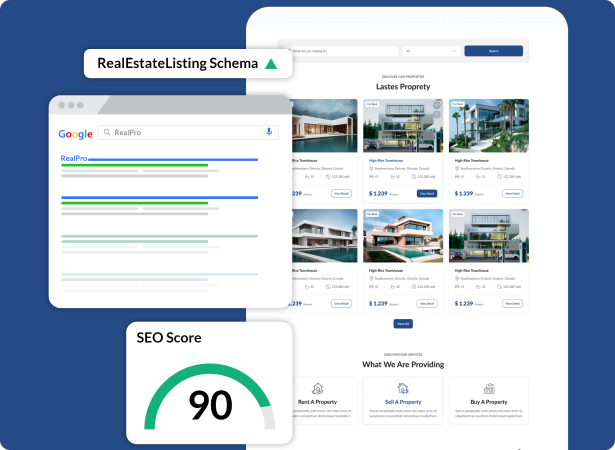Click the Rent A Property house icon

(x=317, y=388)
